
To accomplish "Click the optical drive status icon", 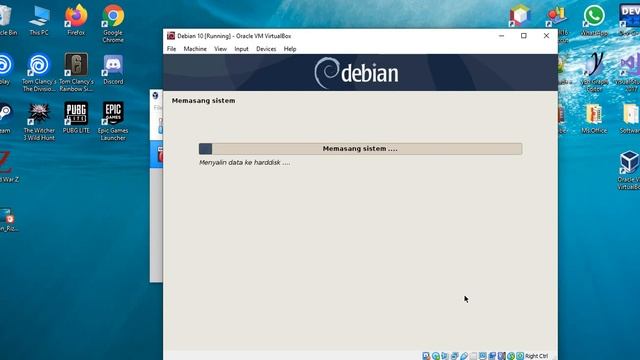I will 436,356.
